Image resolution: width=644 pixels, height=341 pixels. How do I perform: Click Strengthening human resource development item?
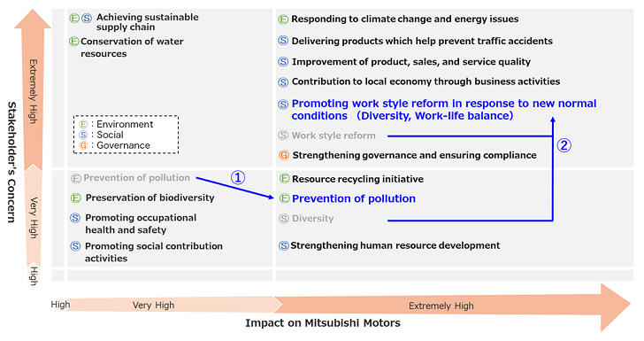pos(395,245)
